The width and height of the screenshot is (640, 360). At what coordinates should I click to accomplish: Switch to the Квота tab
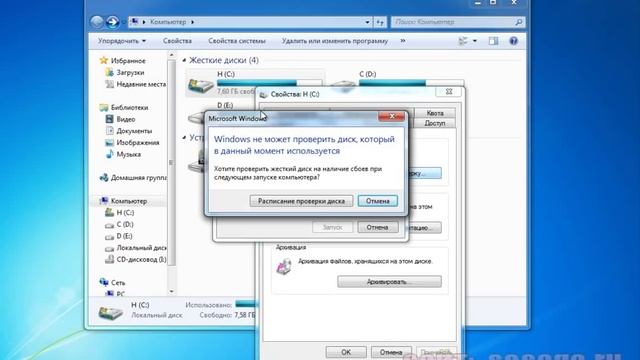click(x=435, y=113)
